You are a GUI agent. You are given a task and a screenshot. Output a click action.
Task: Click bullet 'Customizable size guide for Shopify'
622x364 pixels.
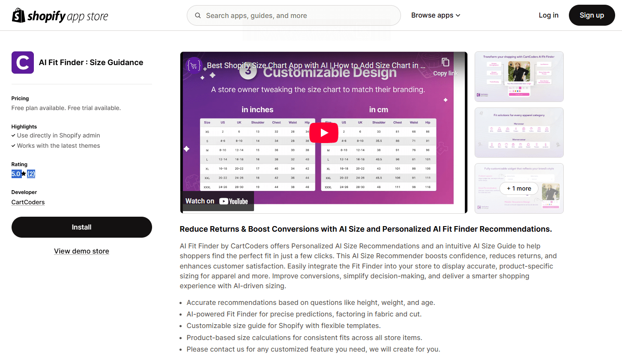[x=284, y=326]
